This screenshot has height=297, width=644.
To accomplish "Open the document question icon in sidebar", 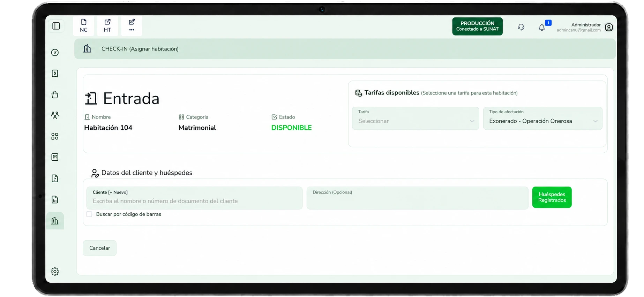I will click(x=55, y=178).
